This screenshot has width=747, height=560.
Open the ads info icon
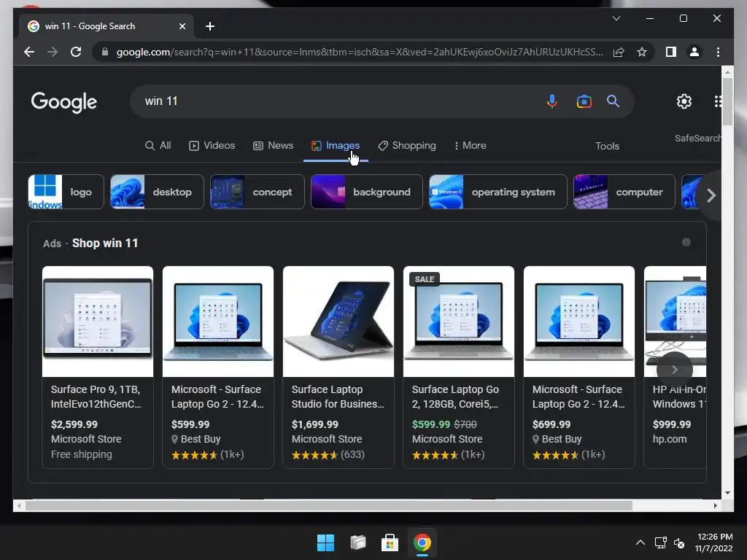tap(686, 242)
